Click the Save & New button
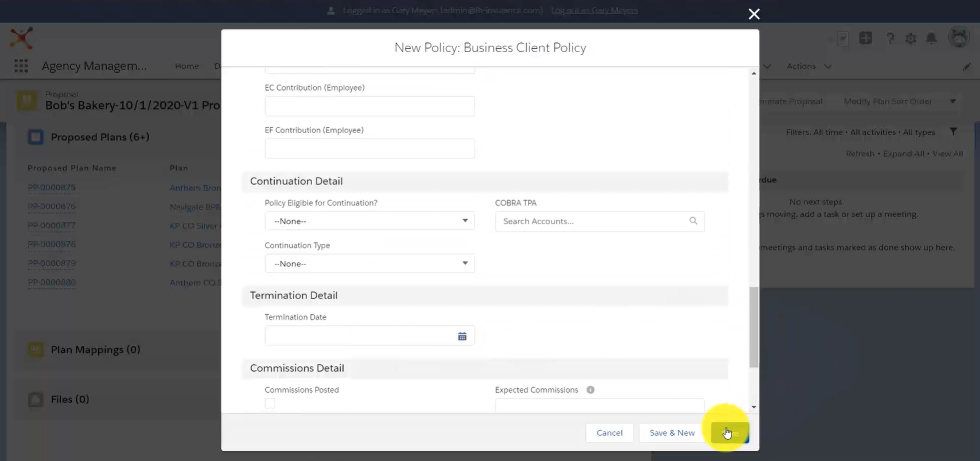Viewport: 980px width, 461px height. (672, 433)
